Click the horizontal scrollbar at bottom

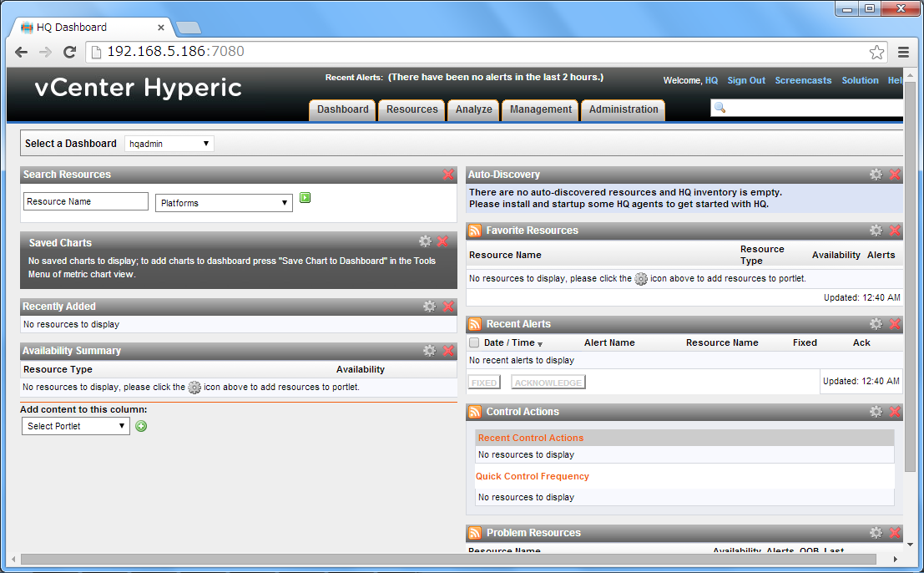click(x=448, y=559)
